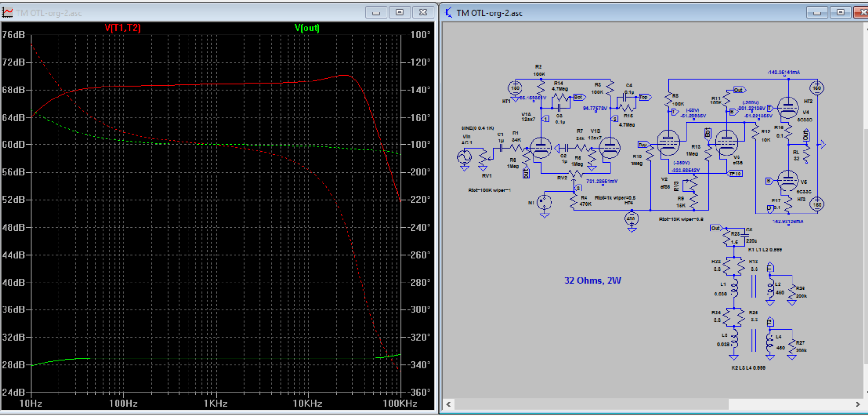This screenshot has height=416, width=868.
Task: Click the Vin AC voltage source symbol
Action: coord(464,157)
